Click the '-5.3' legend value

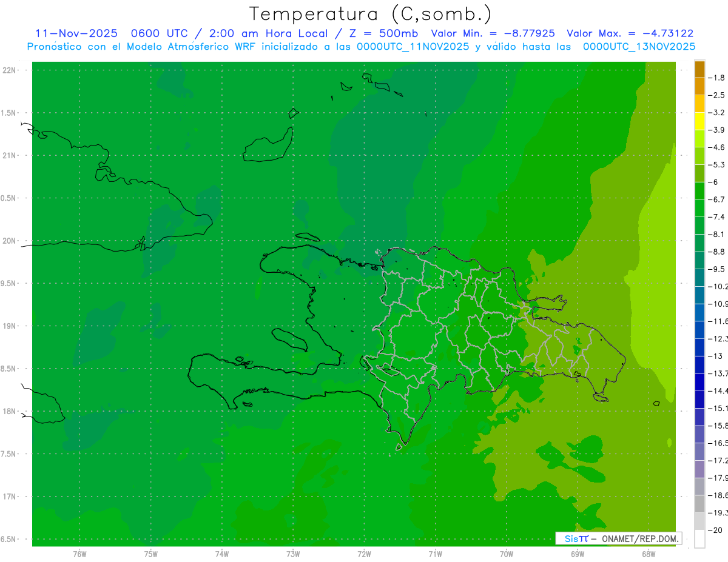click(x=716, y=165)
